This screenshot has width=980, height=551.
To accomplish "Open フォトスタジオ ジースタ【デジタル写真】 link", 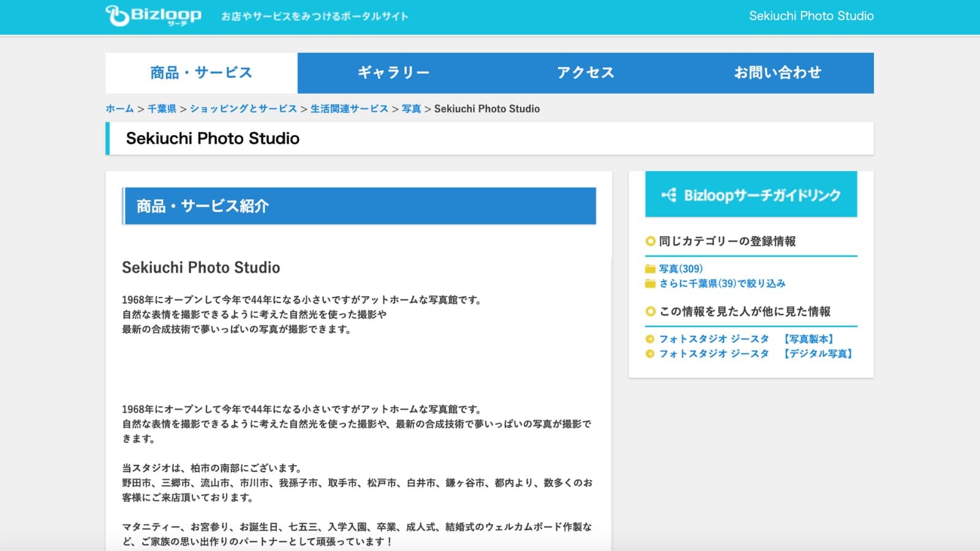I will (755, 354).
